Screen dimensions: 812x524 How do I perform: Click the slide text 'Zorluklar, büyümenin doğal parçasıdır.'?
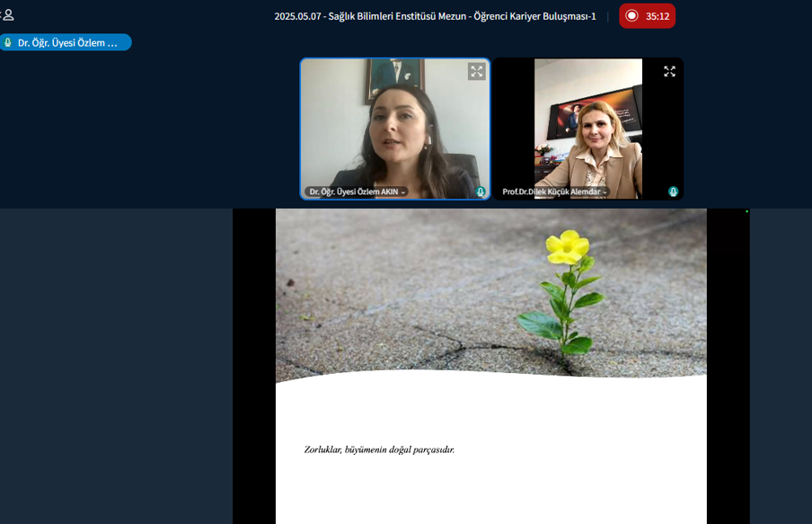tap(379, 450)
